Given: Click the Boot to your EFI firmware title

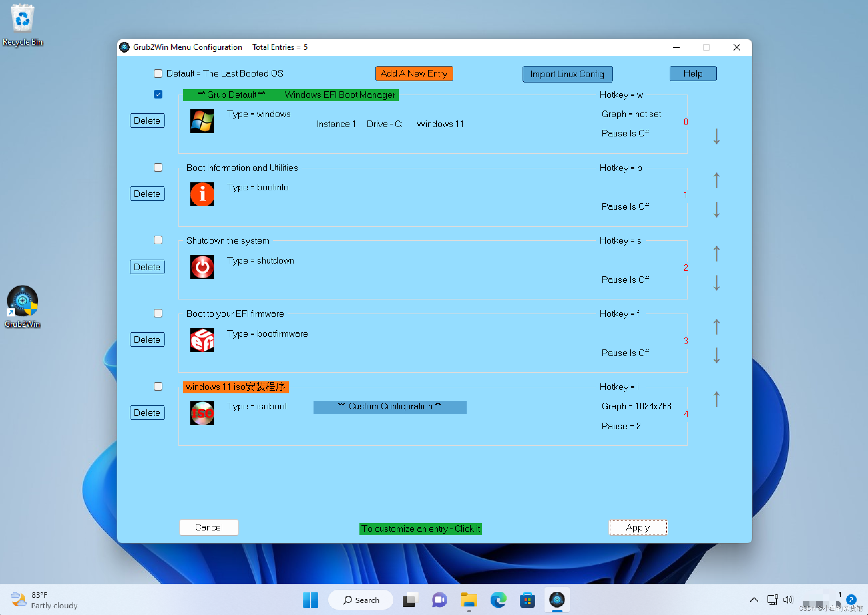Looking at the screenshot, I should pyautogui.click(x=235, y=313).
